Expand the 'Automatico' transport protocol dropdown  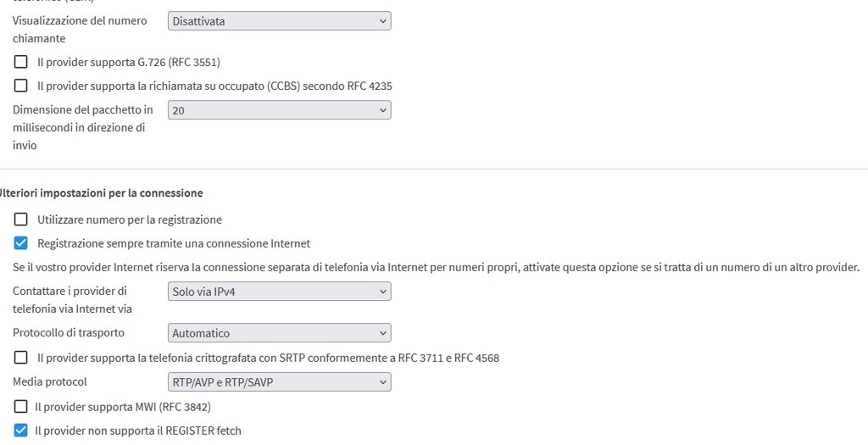pos(280,333)
